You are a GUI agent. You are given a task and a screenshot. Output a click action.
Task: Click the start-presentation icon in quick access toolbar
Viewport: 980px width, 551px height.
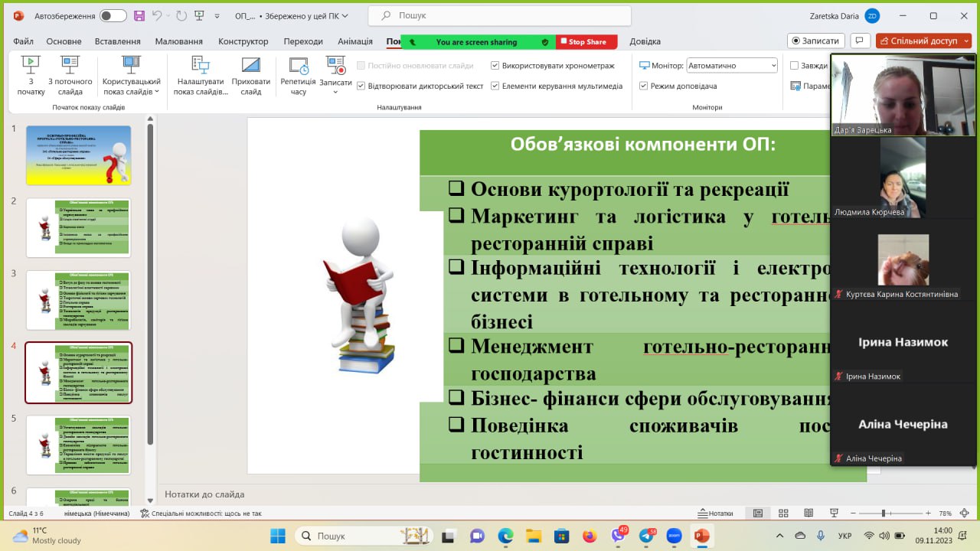[200, 15]
